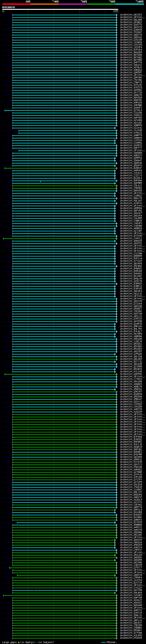Click the query label AV636076

pyautogui.click(x=8, y=7)
